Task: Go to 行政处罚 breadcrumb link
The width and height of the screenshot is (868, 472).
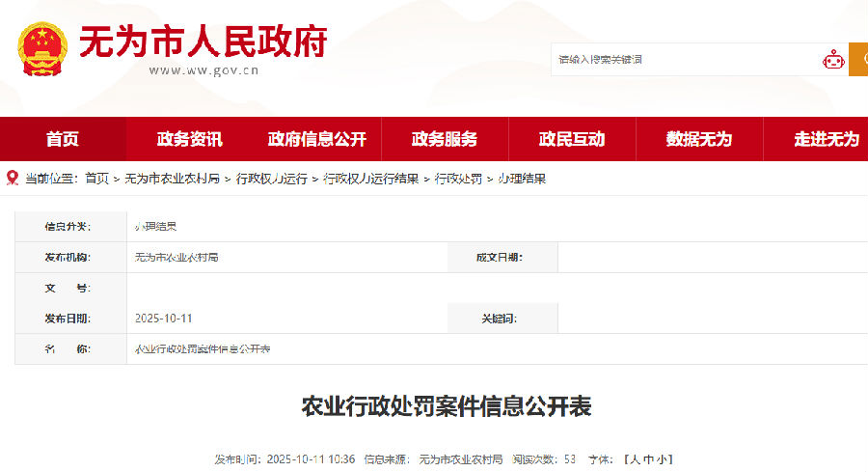Action: (x=458, y=179)
